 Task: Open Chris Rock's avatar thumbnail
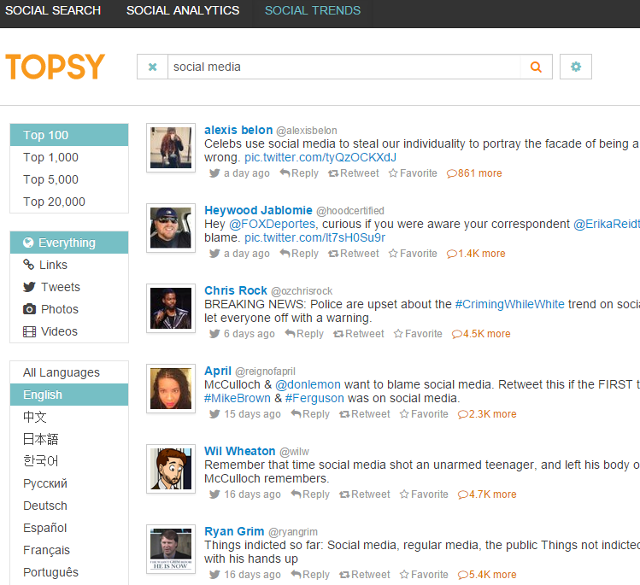click(171, 308)
